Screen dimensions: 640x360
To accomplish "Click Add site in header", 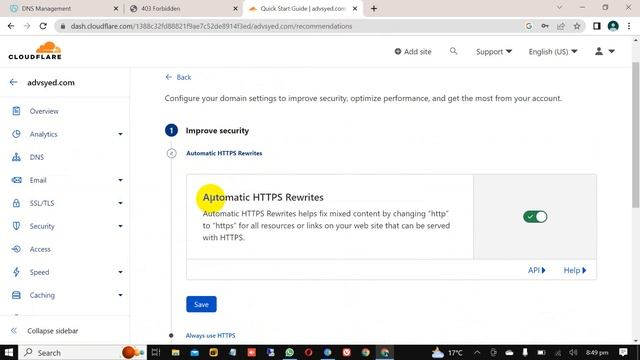I will (x=413, y=51).
